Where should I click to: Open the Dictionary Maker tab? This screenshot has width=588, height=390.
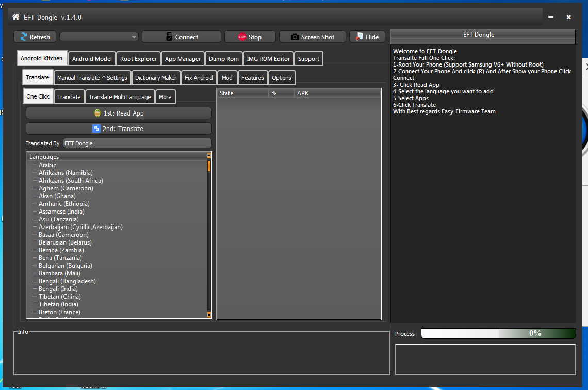(x=156, y=77)
